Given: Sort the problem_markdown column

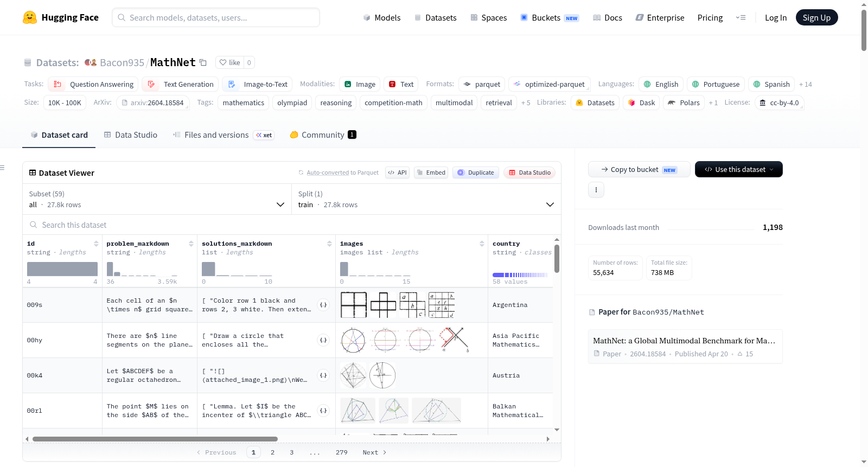Looking at the screenshot, I should 191,244.
